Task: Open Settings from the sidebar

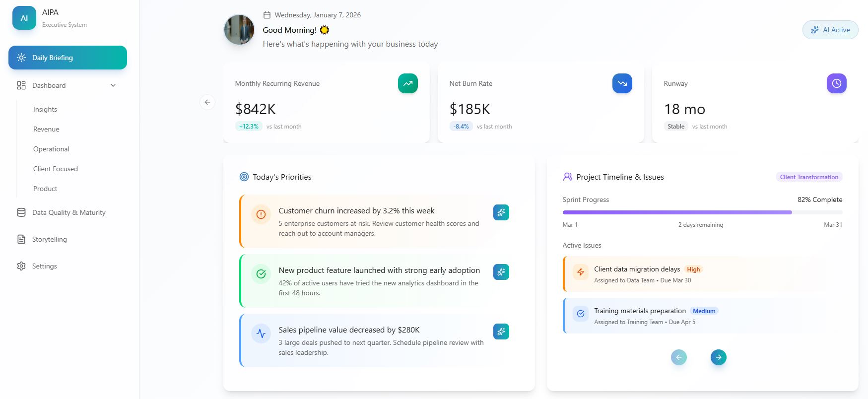Action: pos(44,266)
